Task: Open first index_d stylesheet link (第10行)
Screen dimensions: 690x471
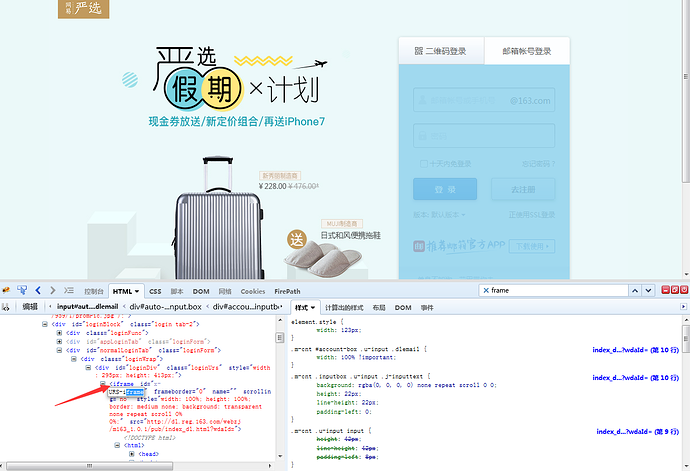Action: 635,350
